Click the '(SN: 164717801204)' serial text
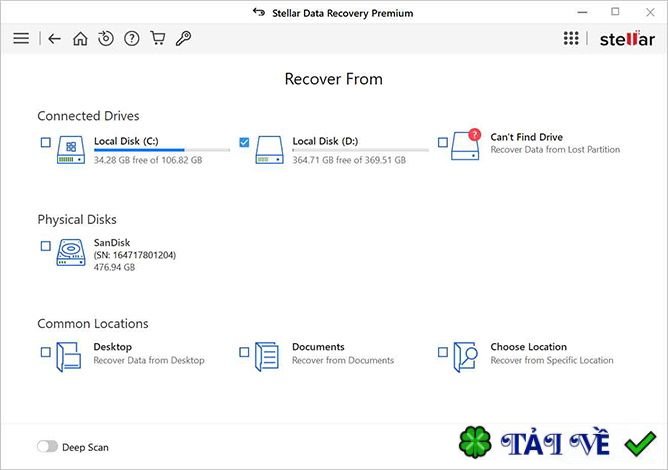The width and height of the screenshot is (668, 470). 135,255
